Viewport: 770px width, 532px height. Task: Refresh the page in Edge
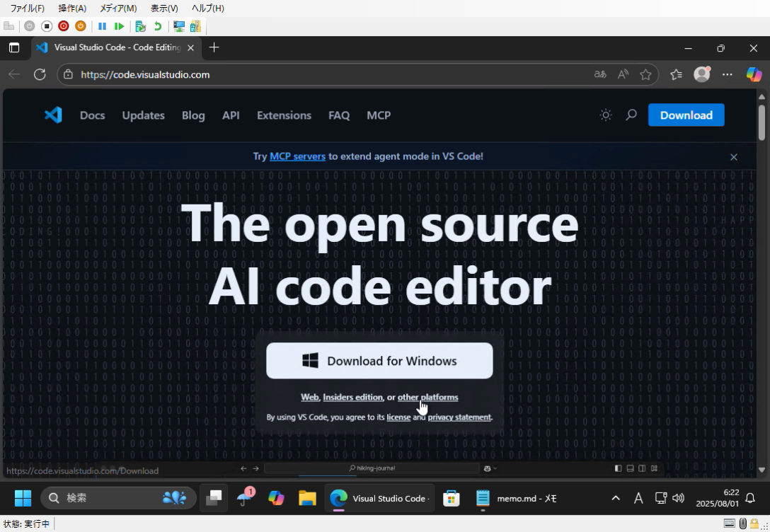pyautogui.click(x=40, y=74)
